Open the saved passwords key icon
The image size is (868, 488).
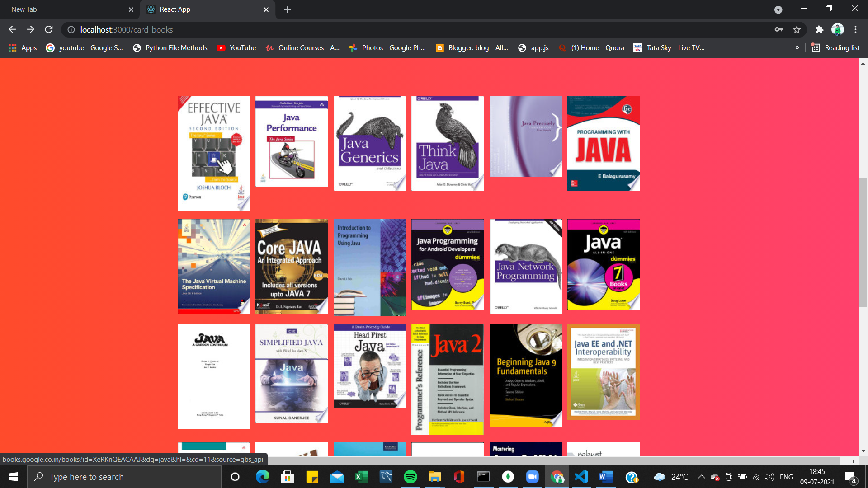coord(778,29)
